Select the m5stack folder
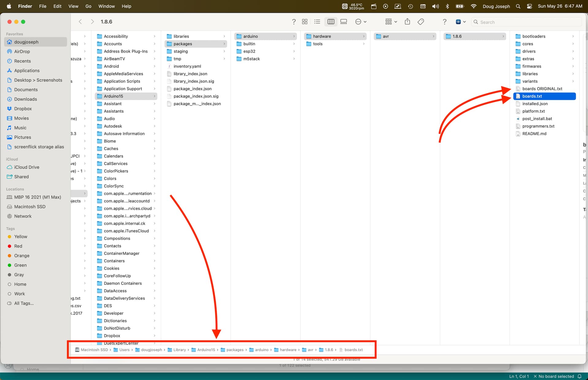 266,59
